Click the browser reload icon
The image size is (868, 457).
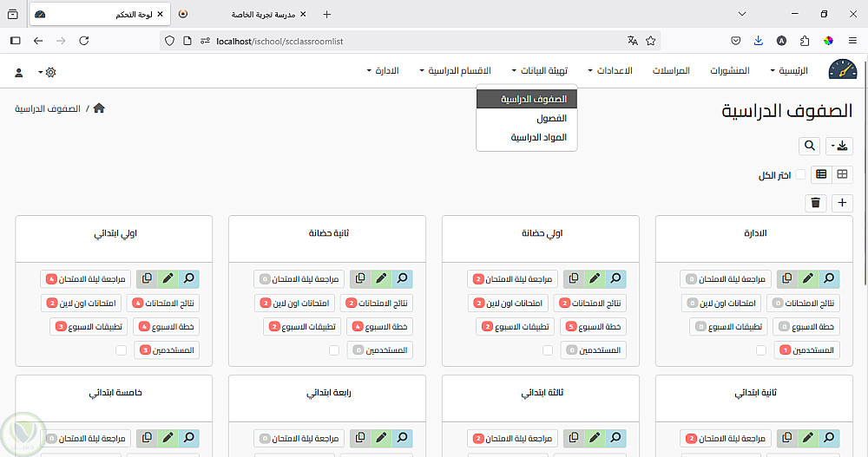(84, 41)
